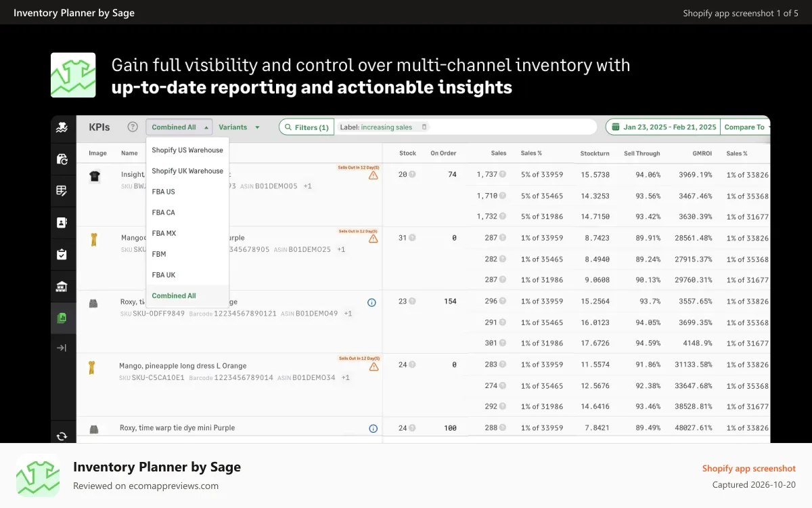
Task: Expand the +1 badge next to B01DEMO05
Action: [x=307, y=186]
